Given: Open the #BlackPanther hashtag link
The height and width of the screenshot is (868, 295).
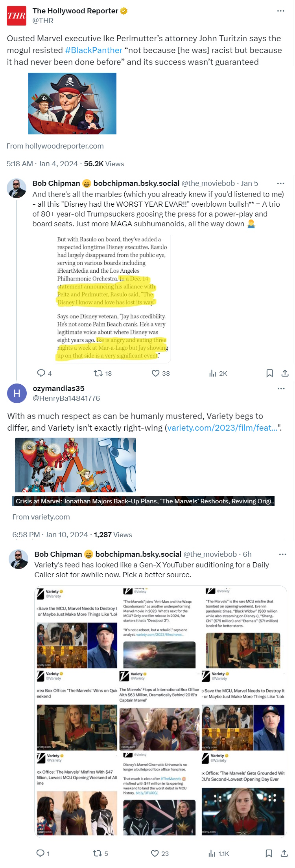Looking at the screenshot, I should (x=94, y=50).
